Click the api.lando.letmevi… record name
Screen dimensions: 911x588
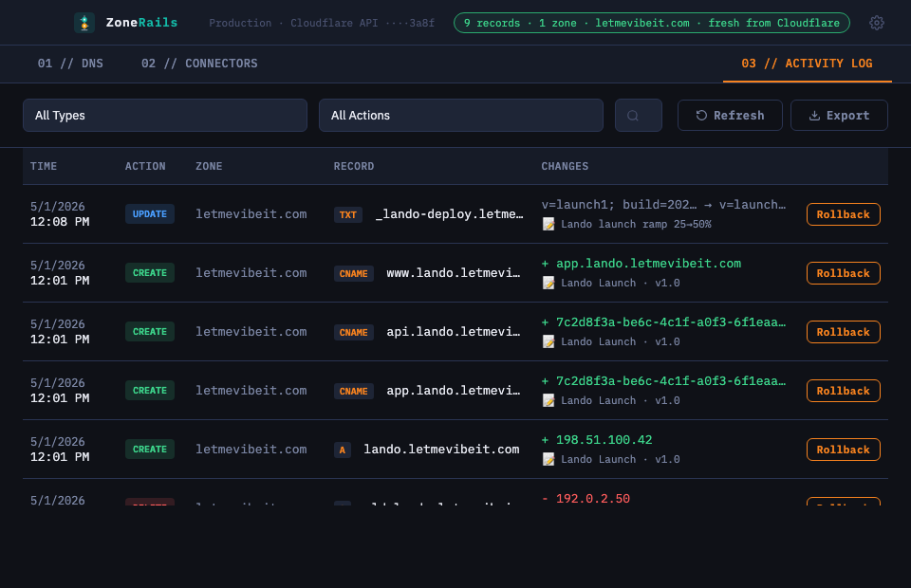click(x=454, y=331)
